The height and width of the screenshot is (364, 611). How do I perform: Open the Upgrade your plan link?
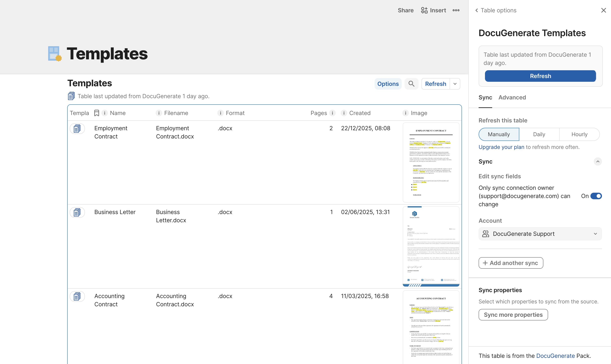(x=501, y=147)
